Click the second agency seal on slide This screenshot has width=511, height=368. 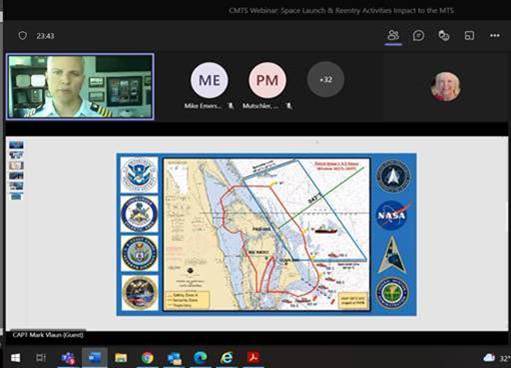pyautogui.click(x=139, y=214)
